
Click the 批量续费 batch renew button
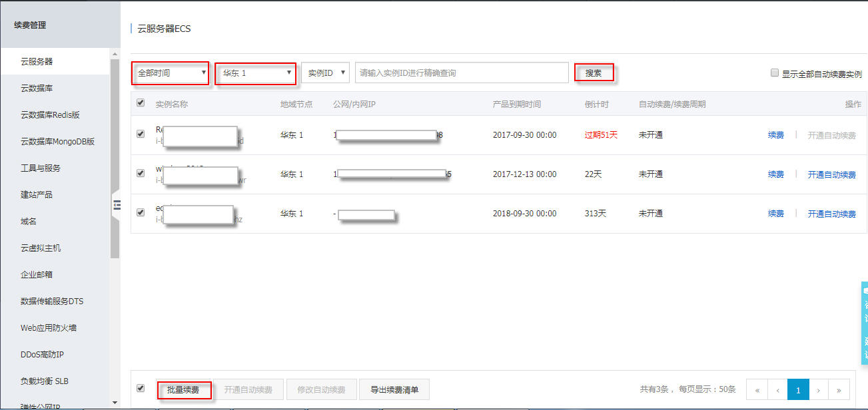pos(183,389)
